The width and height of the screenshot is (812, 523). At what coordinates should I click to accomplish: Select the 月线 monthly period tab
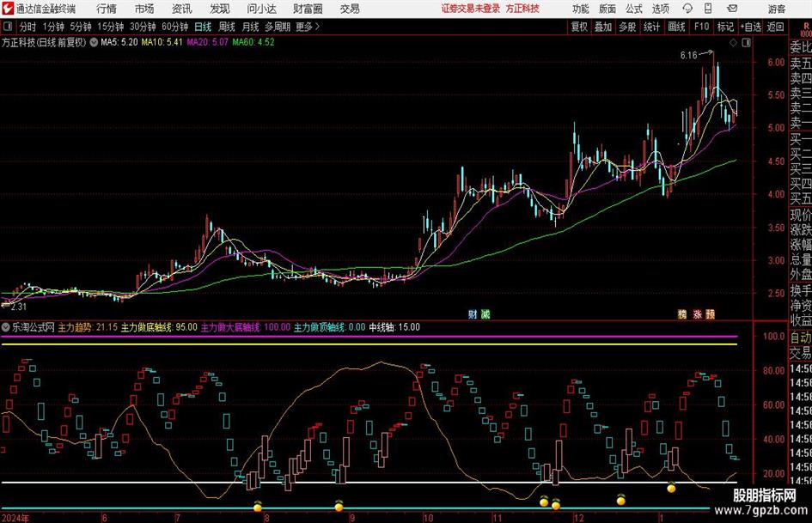tap(250, 27)
